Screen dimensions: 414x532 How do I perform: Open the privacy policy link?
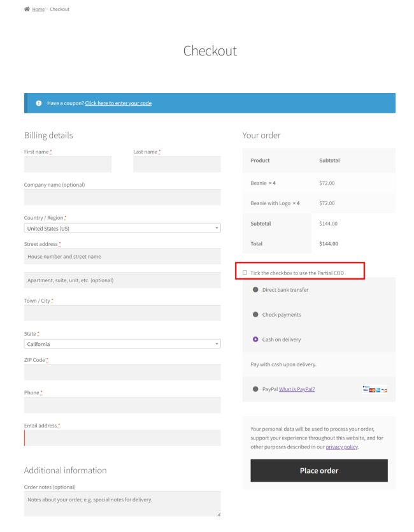tap(342, 447)
